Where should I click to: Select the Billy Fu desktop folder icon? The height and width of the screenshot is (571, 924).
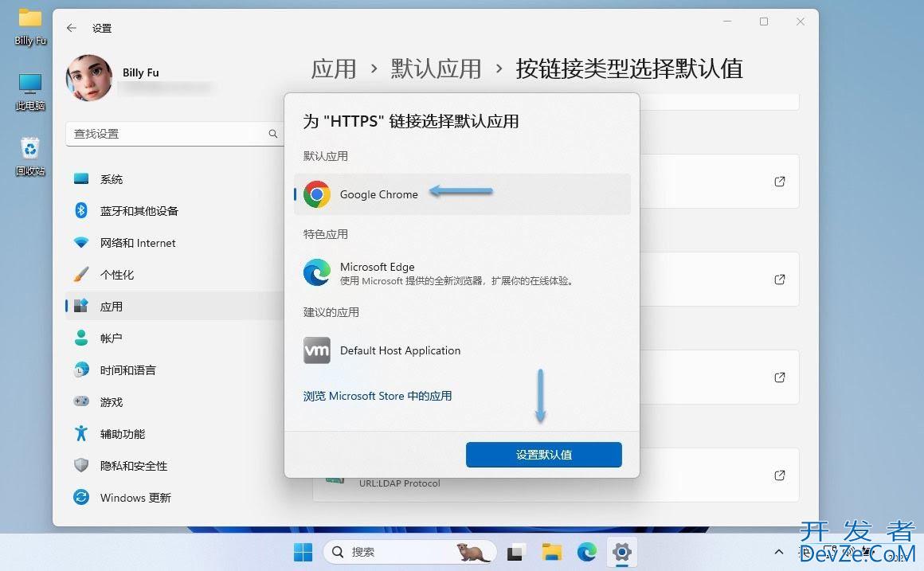[30, 27]
